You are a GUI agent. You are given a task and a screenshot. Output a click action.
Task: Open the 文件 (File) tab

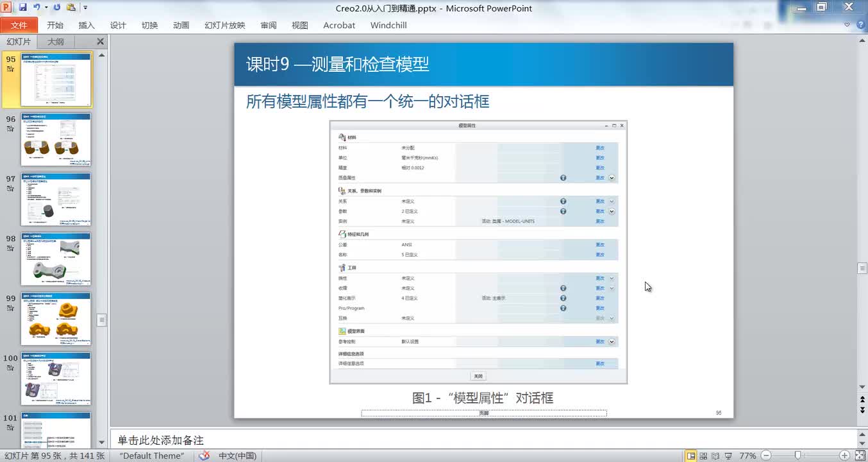19,25
